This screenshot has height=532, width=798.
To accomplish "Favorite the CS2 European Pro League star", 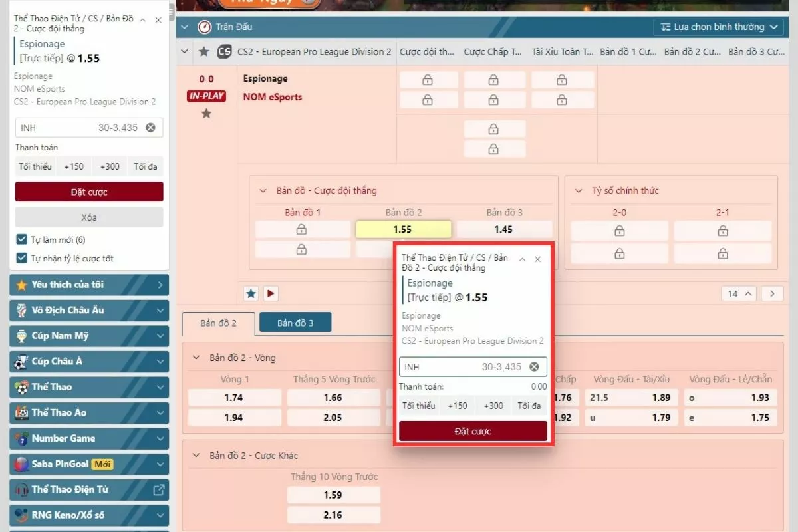I will click(204, 51).
